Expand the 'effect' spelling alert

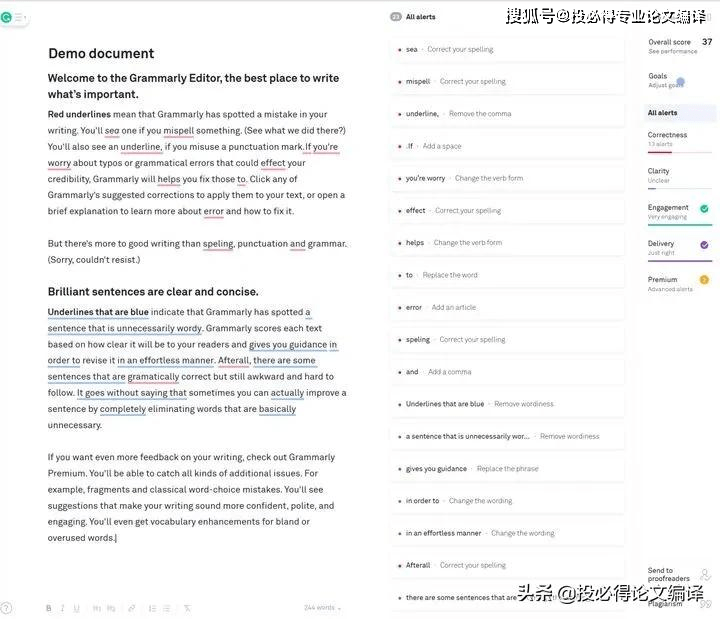click(x=508, y=210)
